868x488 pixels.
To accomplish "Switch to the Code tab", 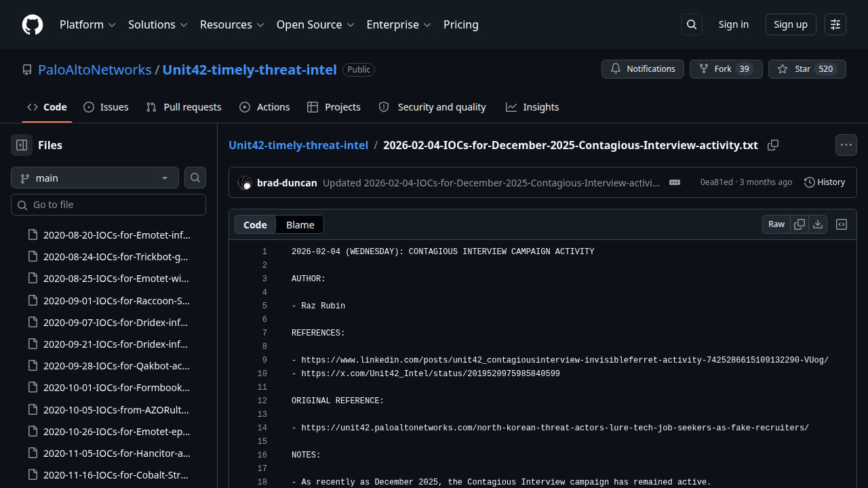I will (47, 107).
